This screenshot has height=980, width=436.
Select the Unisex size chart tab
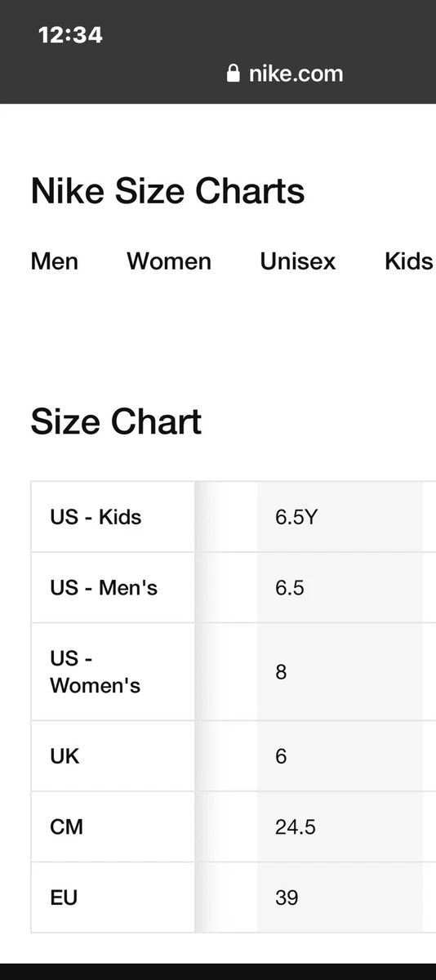tap(298, 261)
